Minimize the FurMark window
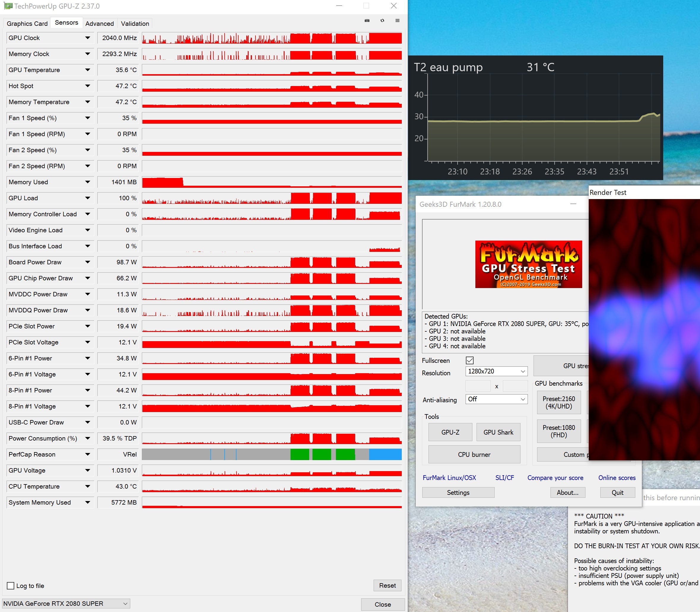700x612 pixels. click(x=573, y=204)
